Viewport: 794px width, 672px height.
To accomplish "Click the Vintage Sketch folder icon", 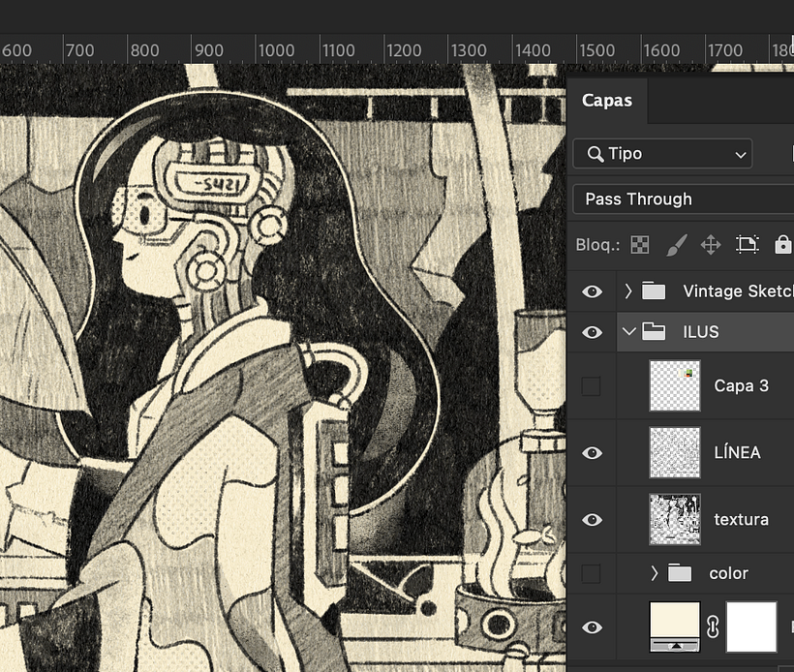I will coord(654,290).
